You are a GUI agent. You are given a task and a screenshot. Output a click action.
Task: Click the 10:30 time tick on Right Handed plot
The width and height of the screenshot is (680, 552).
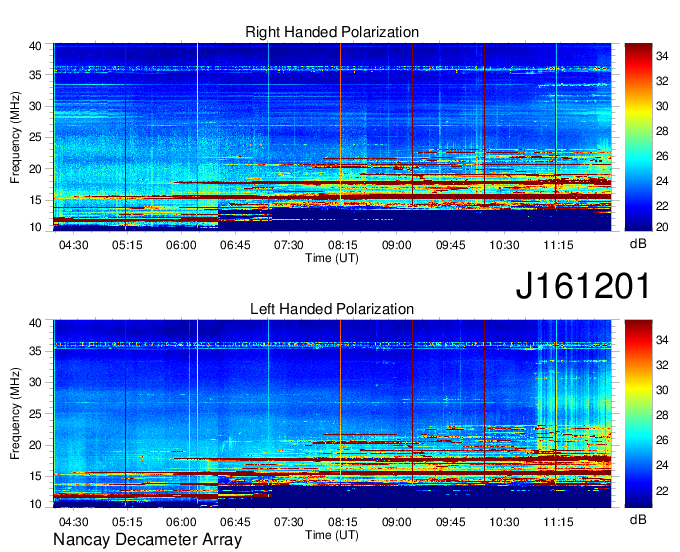pyautogui.click(x=504, y=245)
